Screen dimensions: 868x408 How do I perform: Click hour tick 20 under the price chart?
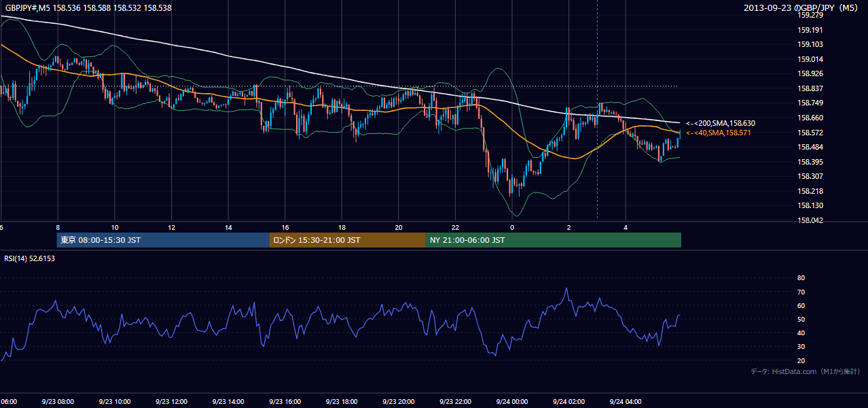click(399, 227)
